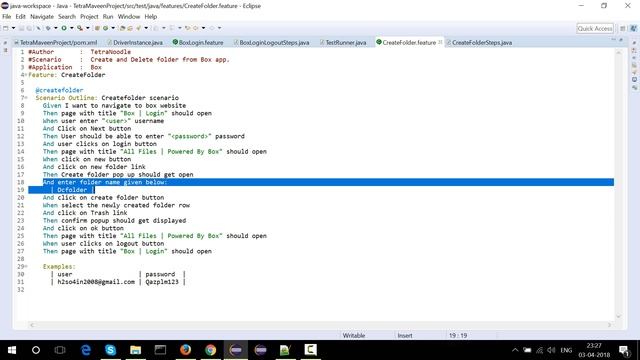Open the Window menu
Screen dimensions: 640x360
pyautogui.click(x=129, y=17)
